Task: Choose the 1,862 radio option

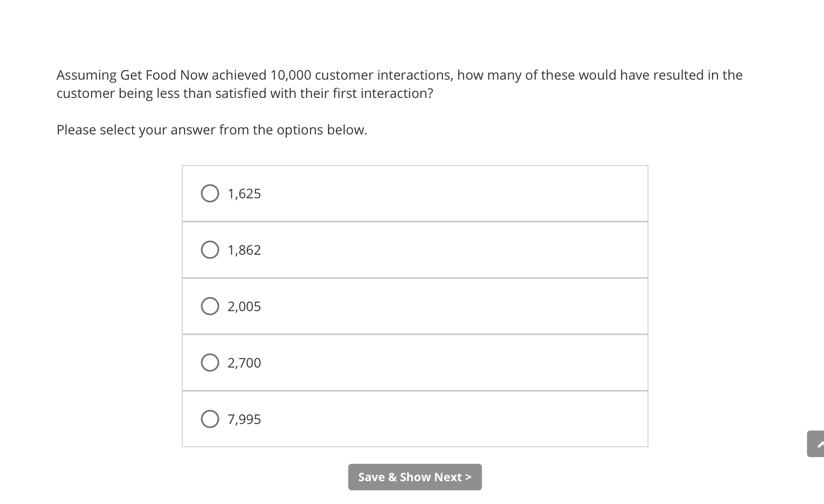Action: 210,250
